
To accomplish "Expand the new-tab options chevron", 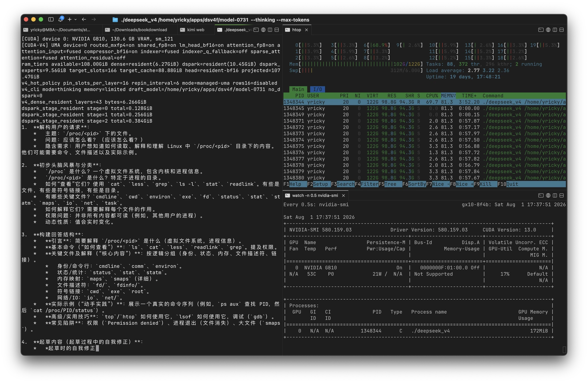I will [x=75, y=19].
